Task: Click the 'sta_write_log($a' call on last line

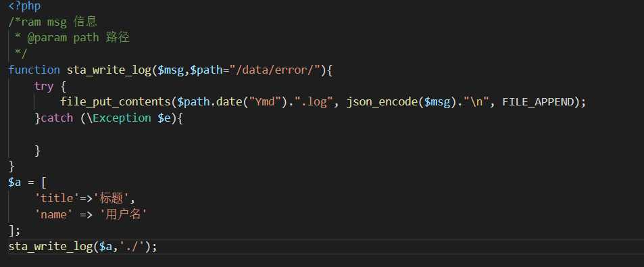Action: 60,247
